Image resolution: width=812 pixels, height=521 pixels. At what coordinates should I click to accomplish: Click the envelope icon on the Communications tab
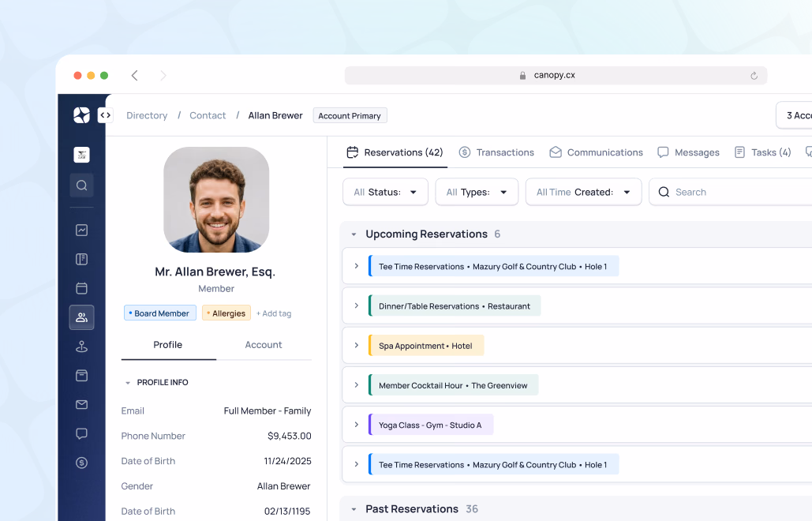click(556, 152)
